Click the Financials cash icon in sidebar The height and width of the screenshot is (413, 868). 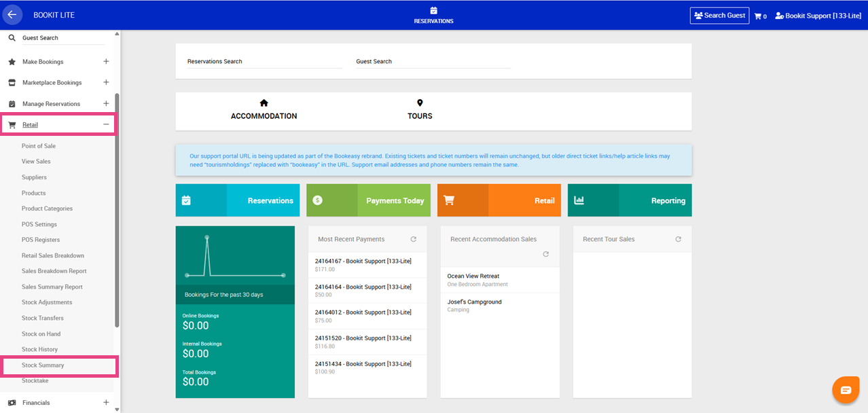12,403
